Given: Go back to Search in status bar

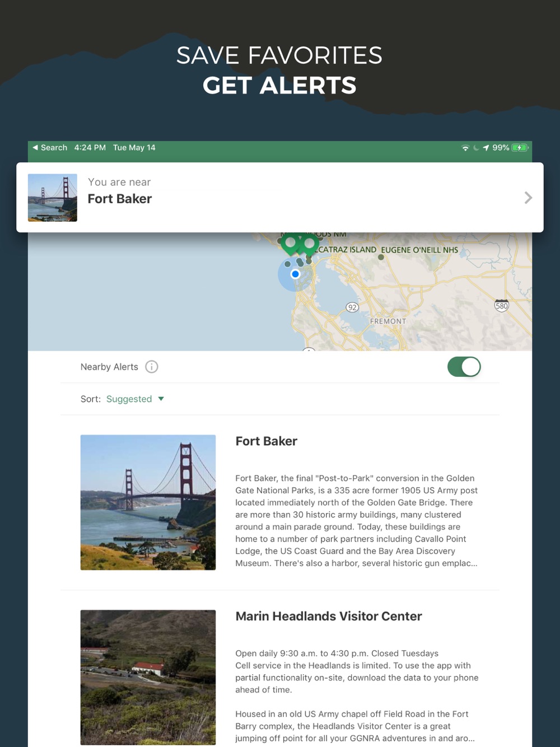Looking at the screenshot, I should tap(50, 148).
